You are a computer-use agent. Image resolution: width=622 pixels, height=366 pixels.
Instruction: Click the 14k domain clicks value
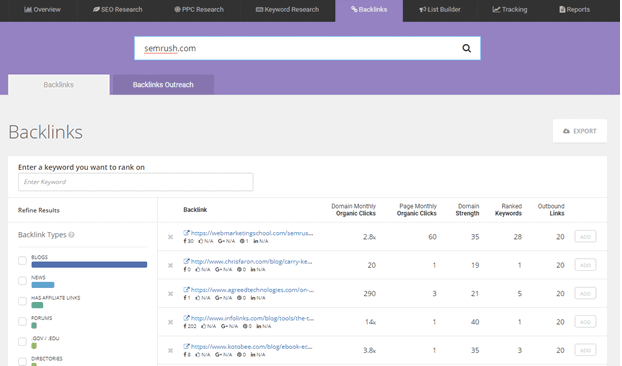pos(371,322)
